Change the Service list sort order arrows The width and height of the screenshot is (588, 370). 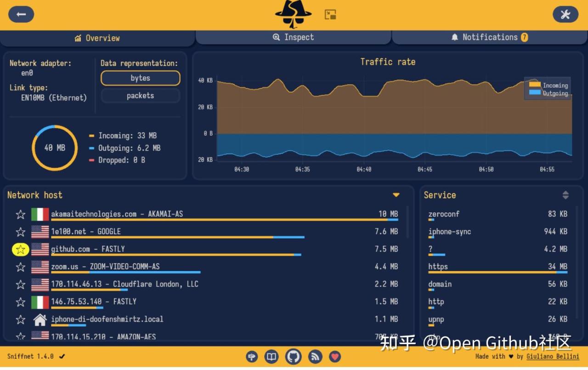click(565, 195)
